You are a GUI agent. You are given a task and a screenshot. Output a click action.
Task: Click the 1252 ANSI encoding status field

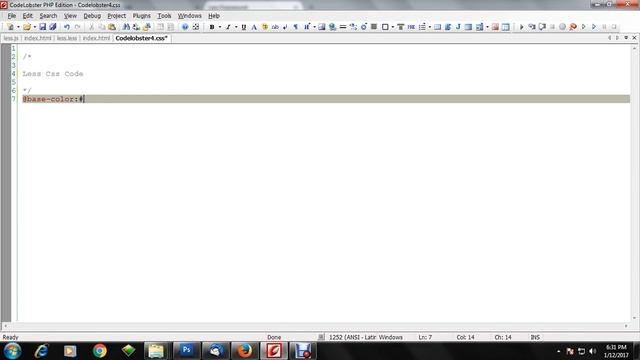click(x=366, y=337)
